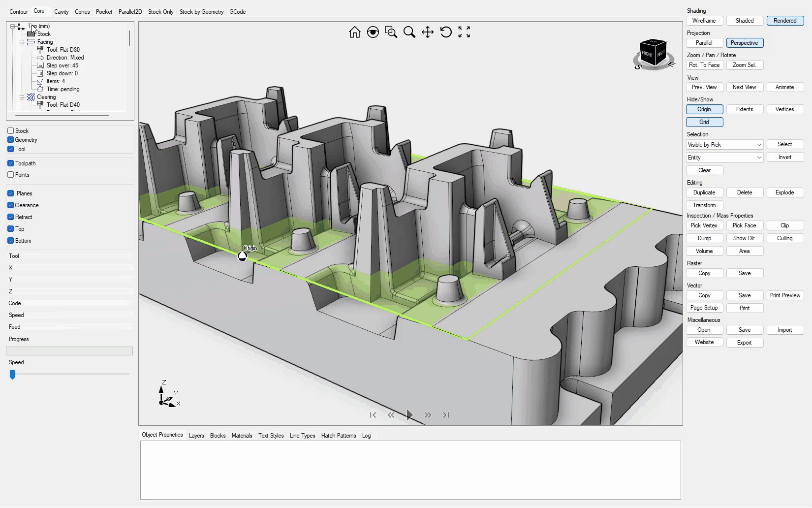This screenshot has height=508, width=812.
Task: Collapse the Facing tree node
Action: (x=22, y=42)
